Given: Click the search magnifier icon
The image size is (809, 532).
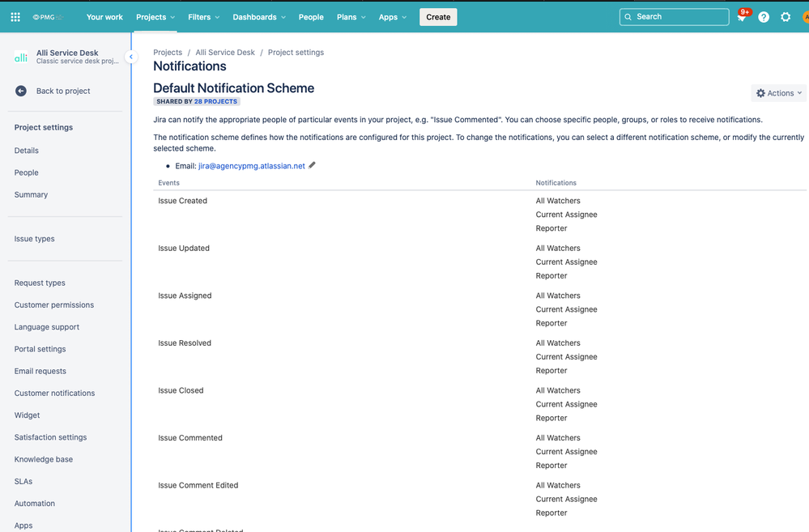Looking at the screenshot, I should (628, 17).
